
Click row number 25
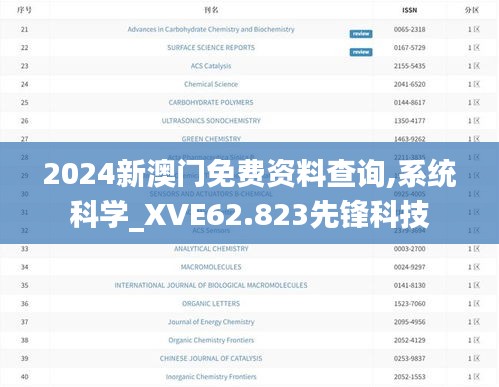click(x=24, y=102)
